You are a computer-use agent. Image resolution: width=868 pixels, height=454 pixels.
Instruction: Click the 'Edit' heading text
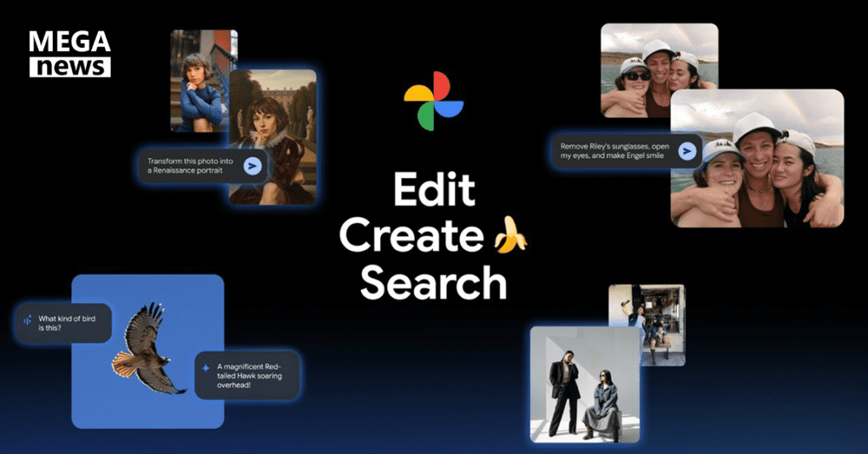tap(434, 189)
